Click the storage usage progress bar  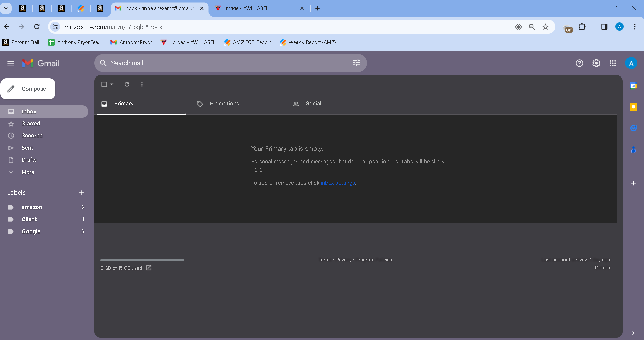[x=142, y=260]
